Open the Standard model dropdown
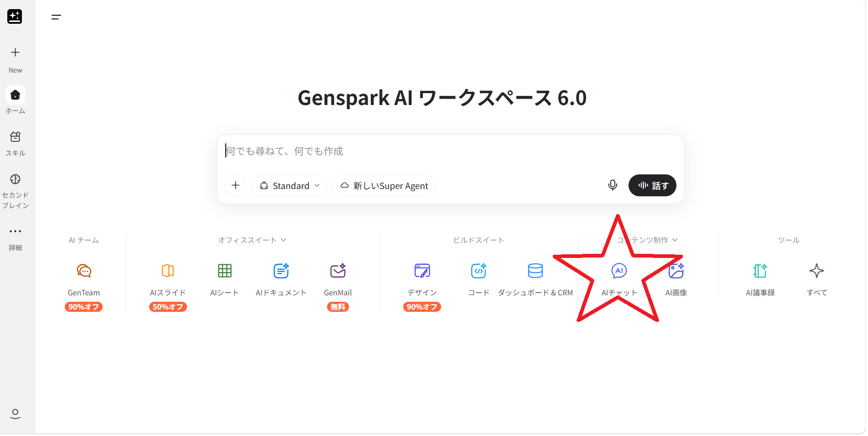Image resolution: width=868 pixels, height=436 pixels. click(289, 185)
